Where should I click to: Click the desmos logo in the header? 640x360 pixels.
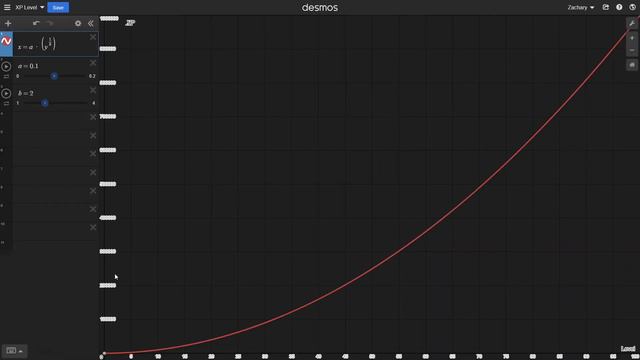coord(320,7)
